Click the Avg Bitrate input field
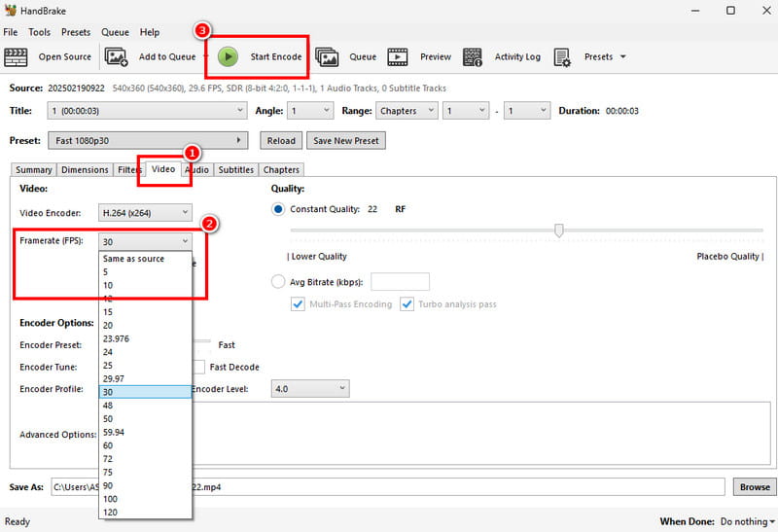This screenshot has width=778, height=532. click(x=400, y=281)
